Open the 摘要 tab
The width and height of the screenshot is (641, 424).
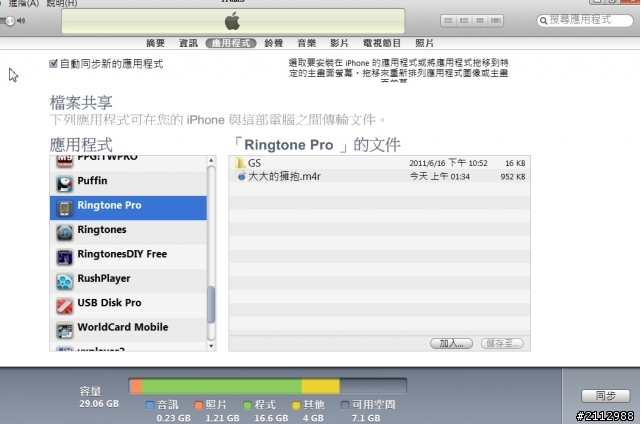click(155, 43)
